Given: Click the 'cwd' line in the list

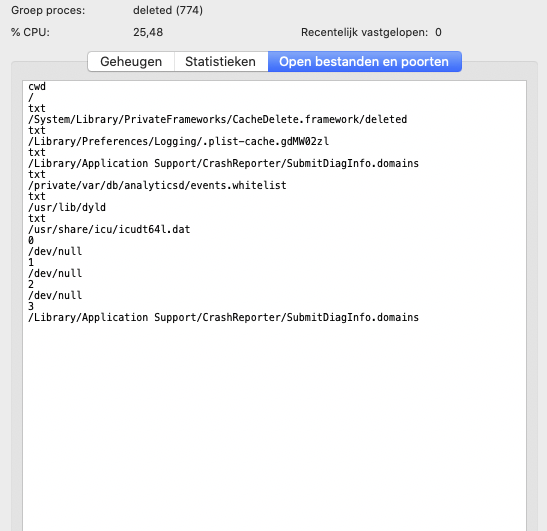Looking at the screenshot, I should [37, 86].
